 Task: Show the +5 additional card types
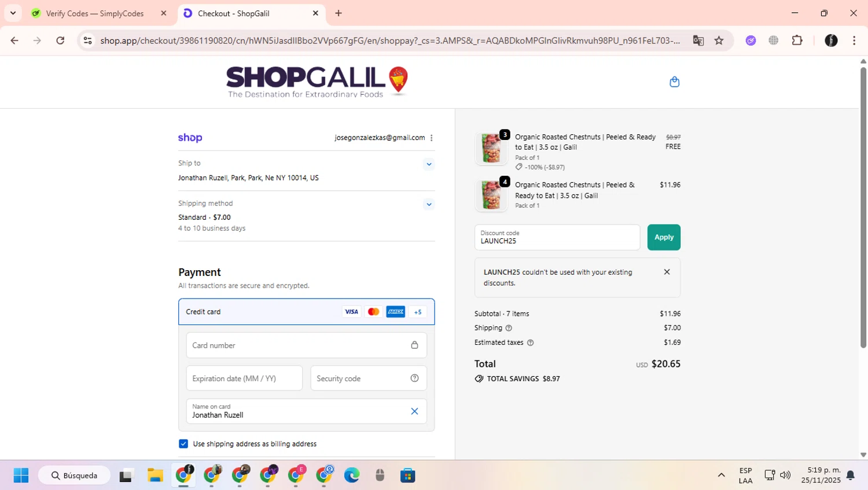pyautogui.click(x=418, y=312)
